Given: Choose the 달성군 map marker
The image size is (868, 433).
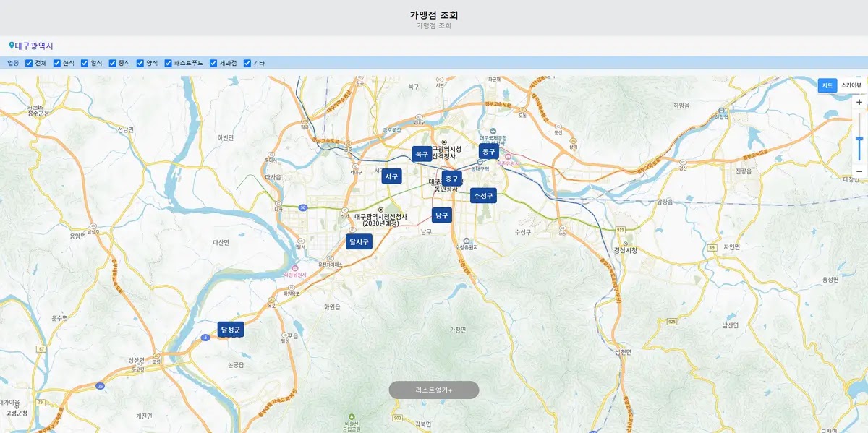Looking at the screenshot, I should click(x=231, y=330).
